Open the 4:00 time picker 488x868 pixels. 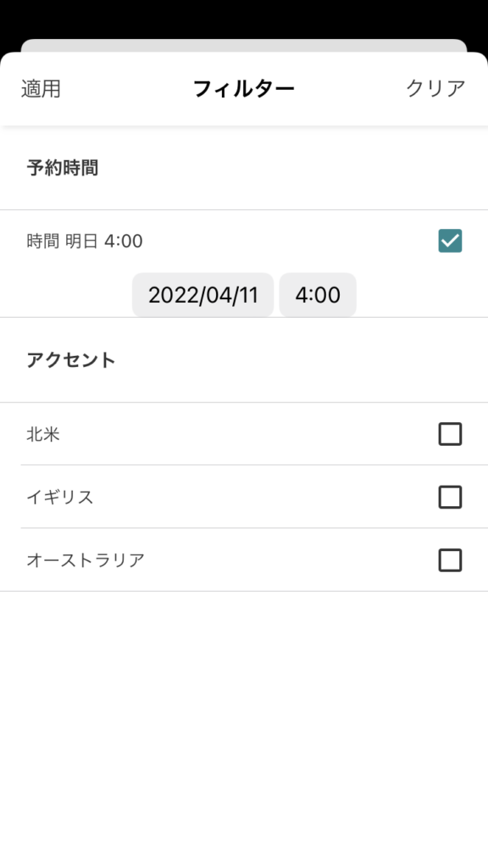(x=318, y=295)
